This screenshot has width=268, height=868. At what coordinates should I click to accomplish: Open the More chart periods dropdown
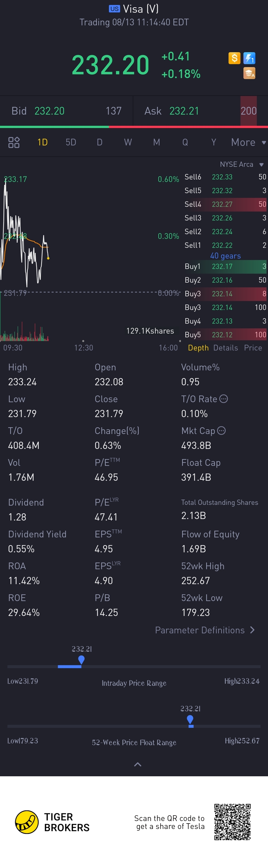pos(248,142)
